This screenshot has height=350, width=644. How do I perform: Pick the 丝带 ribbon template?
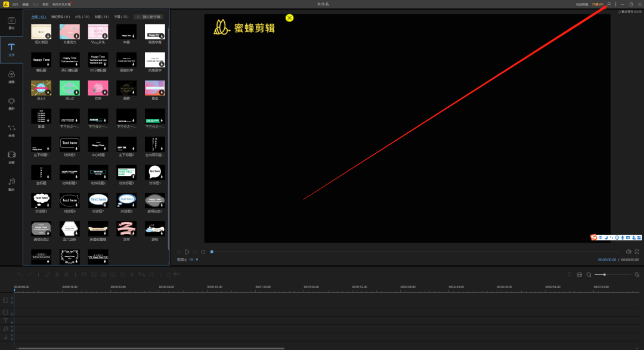[x=126, y=229]
